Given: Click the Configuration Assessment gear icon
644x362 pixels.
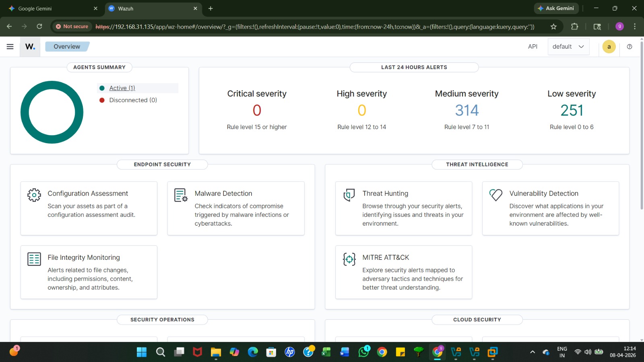Looking at the screenshot, I should click(x=34, y=195).
